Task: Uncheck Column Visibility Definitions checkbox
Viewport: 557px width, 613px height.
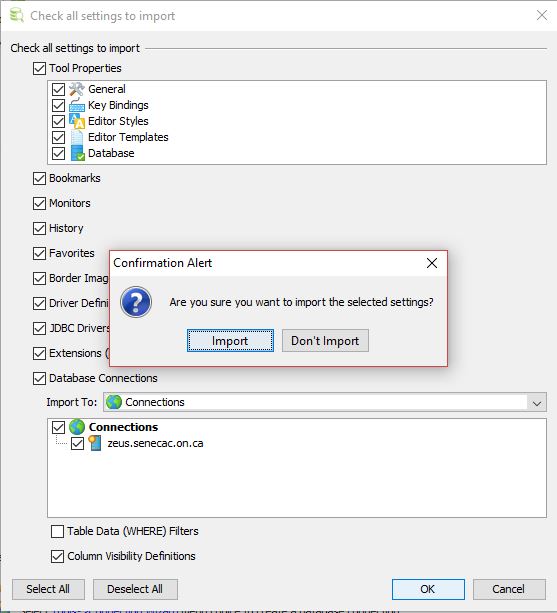Action: 57,556
